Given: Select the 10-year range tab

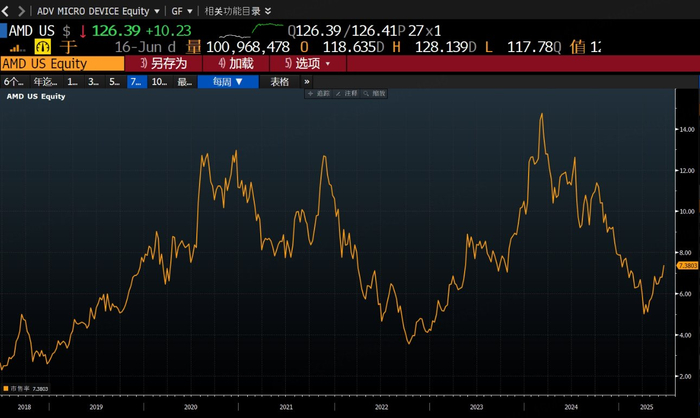Looking at the screenshot, I should pos(159,82).
